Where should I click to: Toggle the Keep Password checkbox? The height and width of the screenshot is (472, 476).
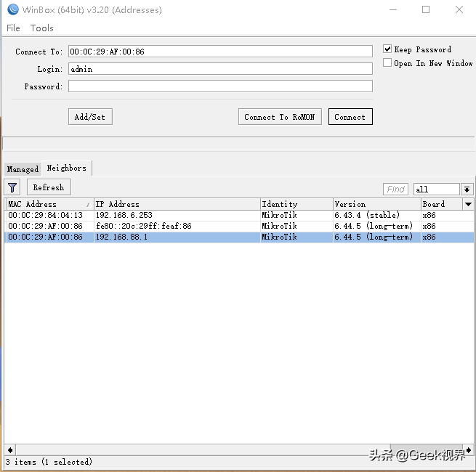pos(387,49)
